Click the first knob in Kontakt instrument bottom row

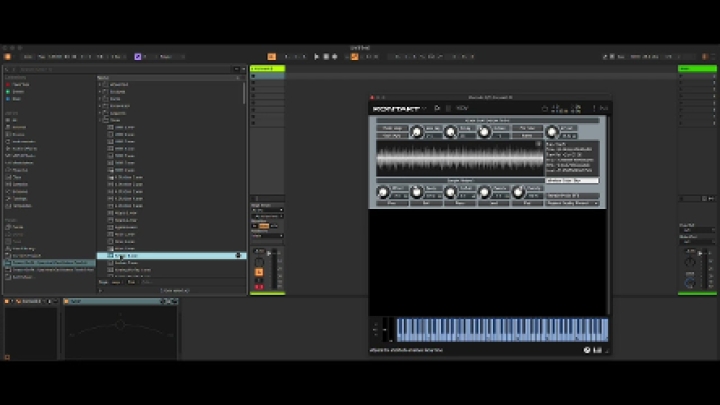coord(382,192)
